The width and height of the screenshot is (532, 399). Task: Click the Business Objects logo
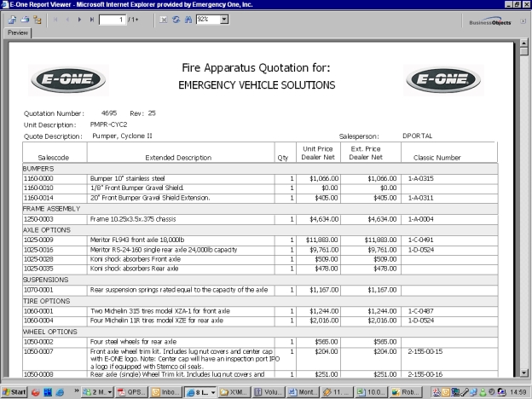(x=490, y=21)
